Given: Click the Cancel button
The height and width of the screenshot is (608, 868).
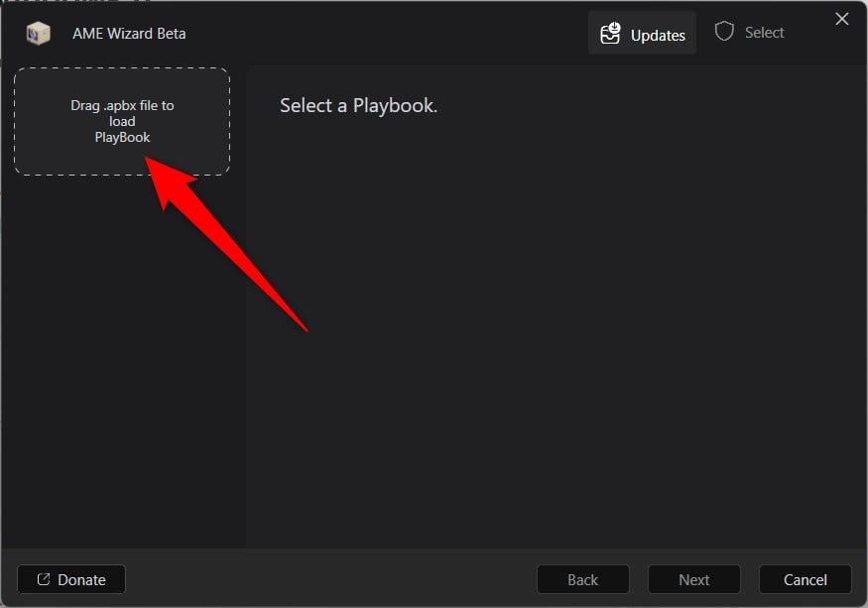Looking at the screenshot, I should [x=805, y=579].
